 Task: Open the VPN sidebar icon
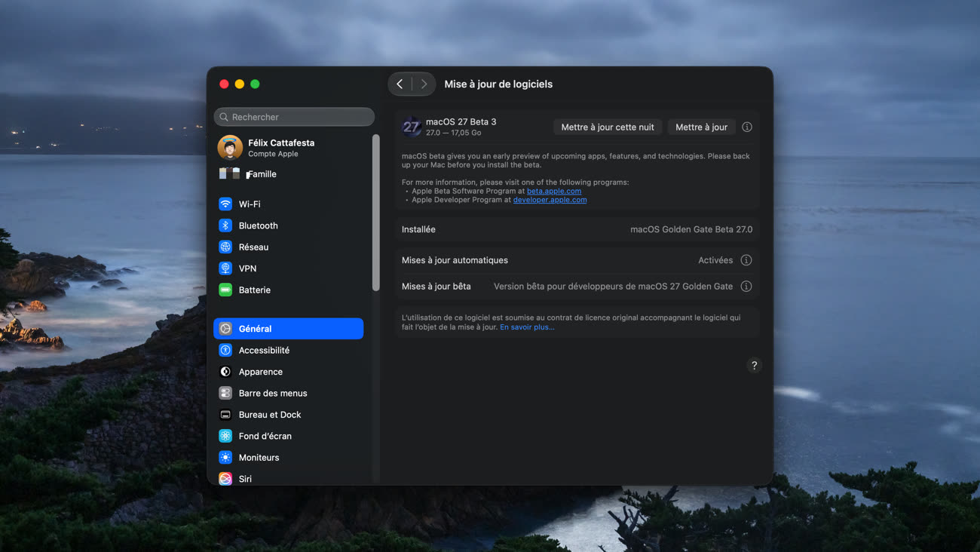click(x=225, y=268)
